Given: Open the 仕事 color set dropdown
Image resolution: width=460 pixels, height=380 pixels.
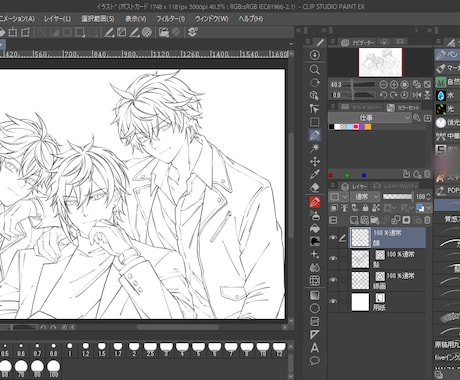Looking at the screenshot, I should click(x=370, y=118).
